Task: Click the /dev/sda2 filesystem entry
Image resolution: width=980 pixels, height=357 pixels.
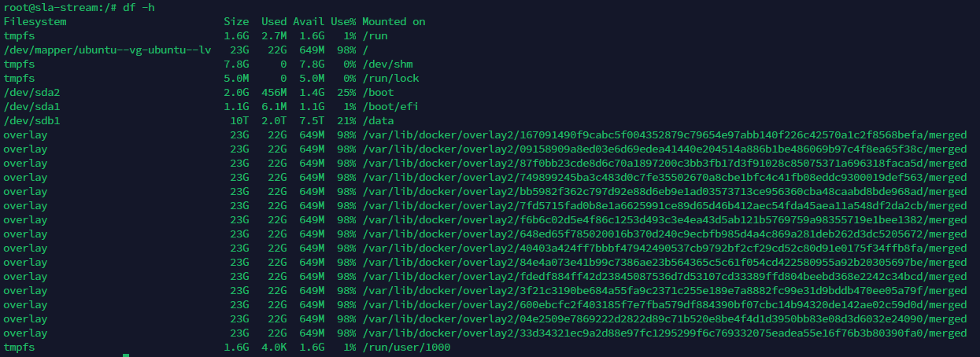Action: (x=28, y=93)
